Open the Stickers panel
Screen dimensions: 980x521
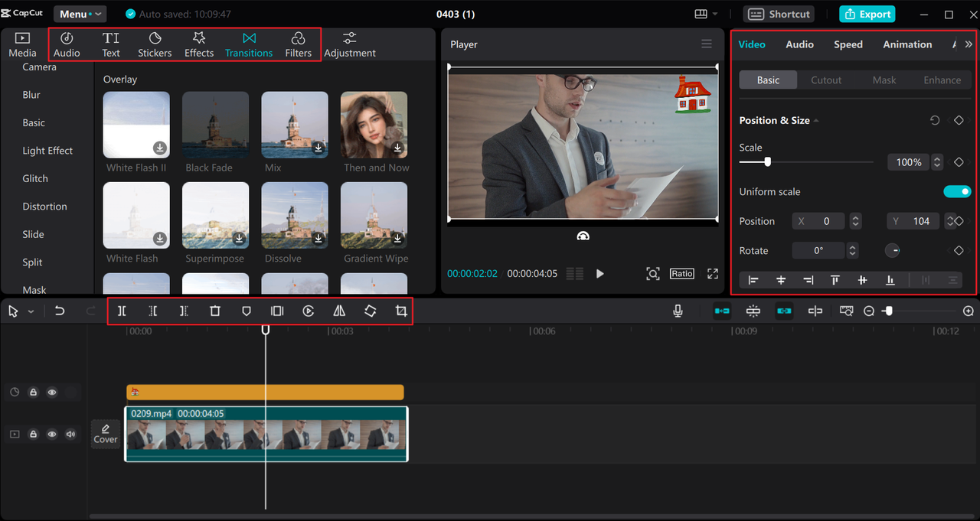click(x=155, y=44)
